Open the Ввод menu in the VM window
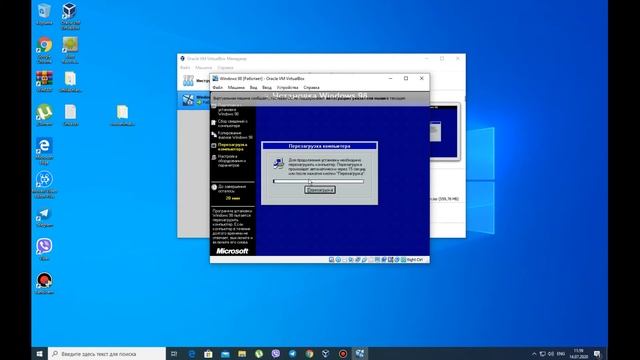Viewport: 640px width, 360px height. click(x=267, y=87)
